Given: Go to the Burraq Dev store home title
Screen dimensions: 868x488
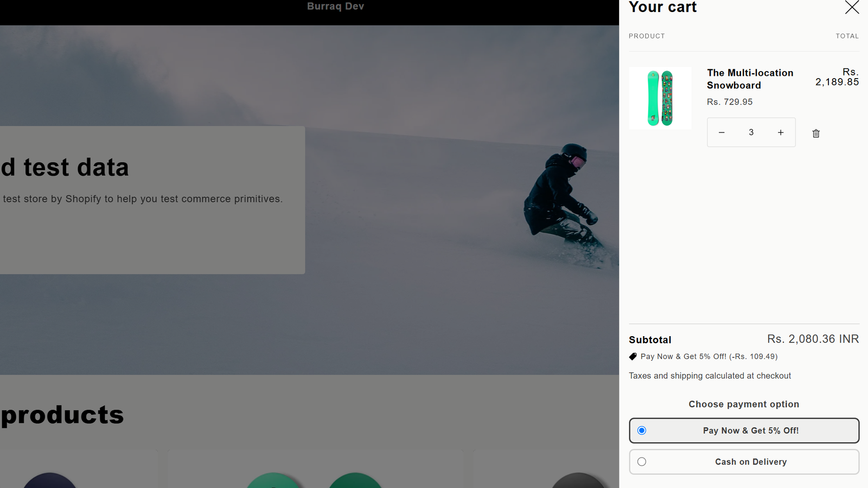Looking at the screenshot, I should [335, 7].
